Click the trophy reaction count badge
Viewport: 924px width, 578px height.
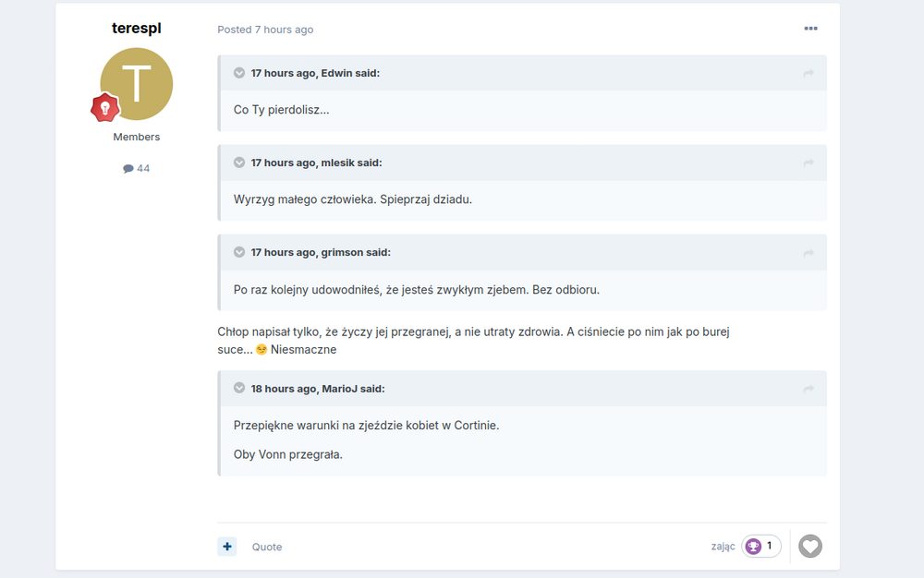(x=761, y=546)
